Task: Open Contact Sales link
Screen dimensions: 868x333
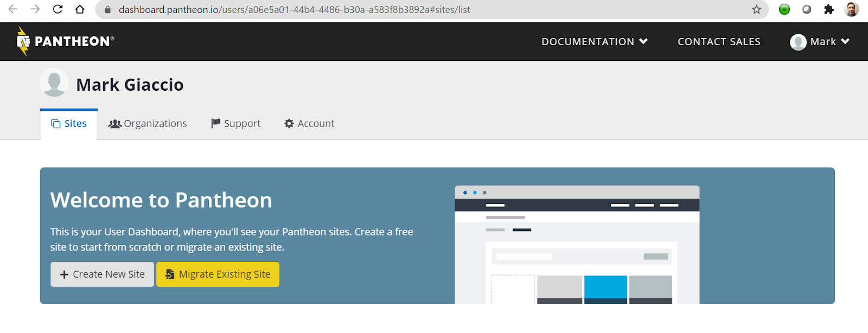Action: [x=719, y=42]
